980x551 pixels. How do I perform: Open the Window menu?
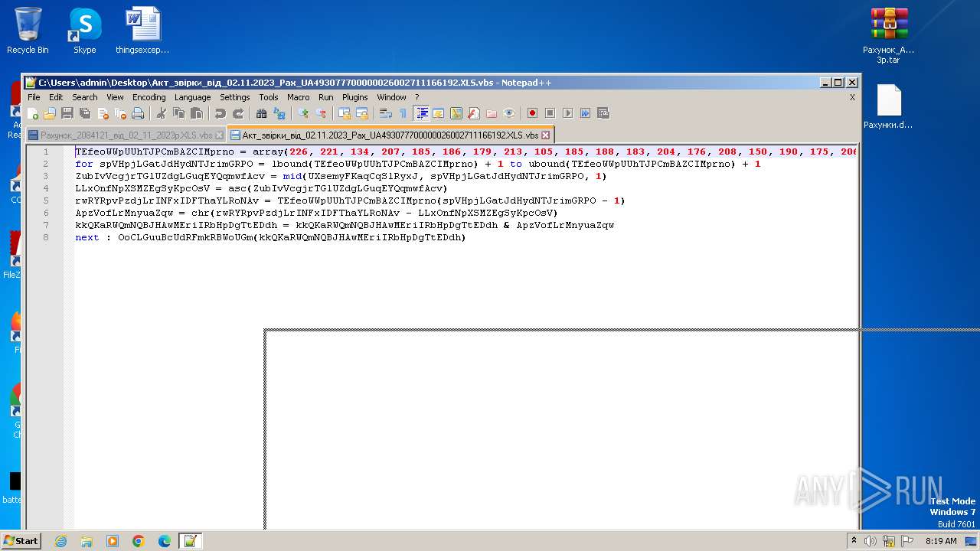tap(391, 97)
